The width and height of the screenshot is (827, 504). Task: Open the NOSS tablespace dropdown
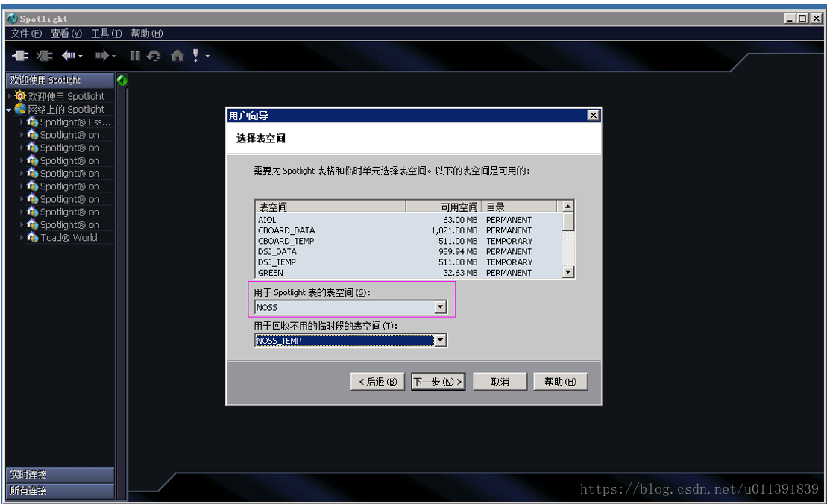point(441,307)
